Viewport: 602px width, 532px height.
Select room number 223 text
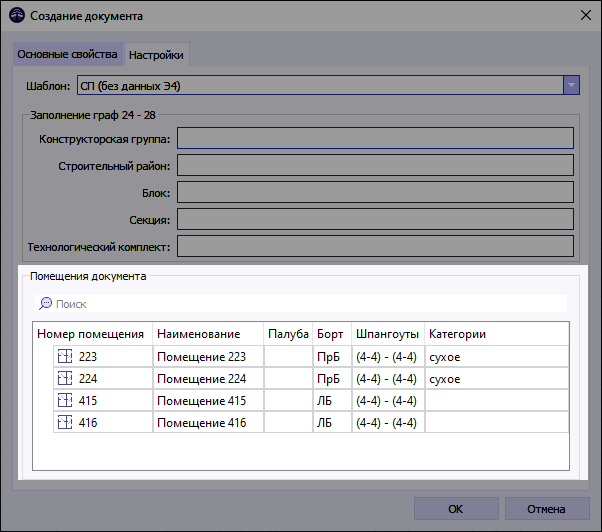88,357
